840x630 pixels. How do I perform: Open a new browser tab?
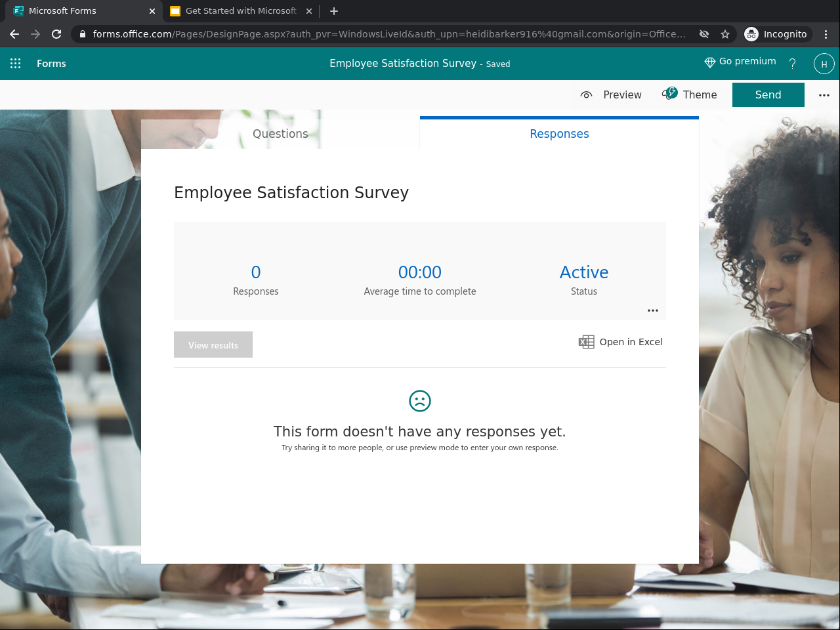(334, 11)
